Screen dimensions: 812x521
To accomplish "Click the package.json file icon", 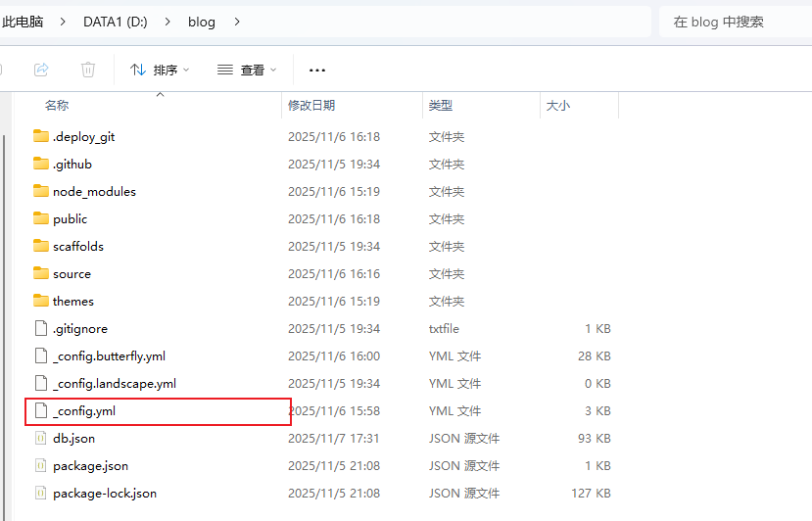I will (41, 465).
